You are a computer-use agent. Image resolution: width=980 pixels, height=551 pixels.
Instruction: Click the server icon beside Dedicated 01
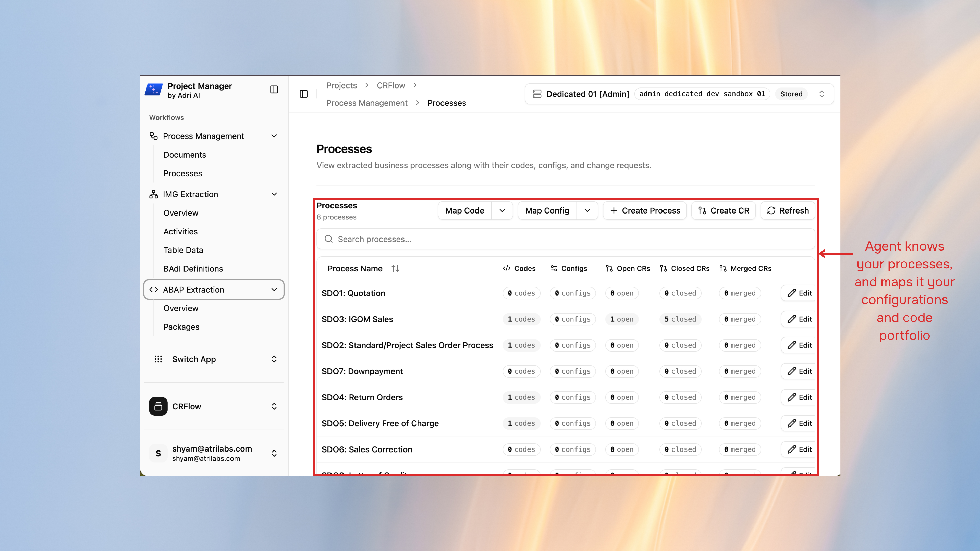(537, 94)
